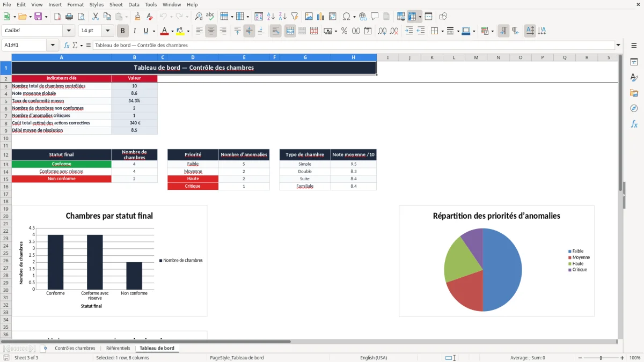Export directly as PDF
The image size is (644, 362).
tap(57, 17)
